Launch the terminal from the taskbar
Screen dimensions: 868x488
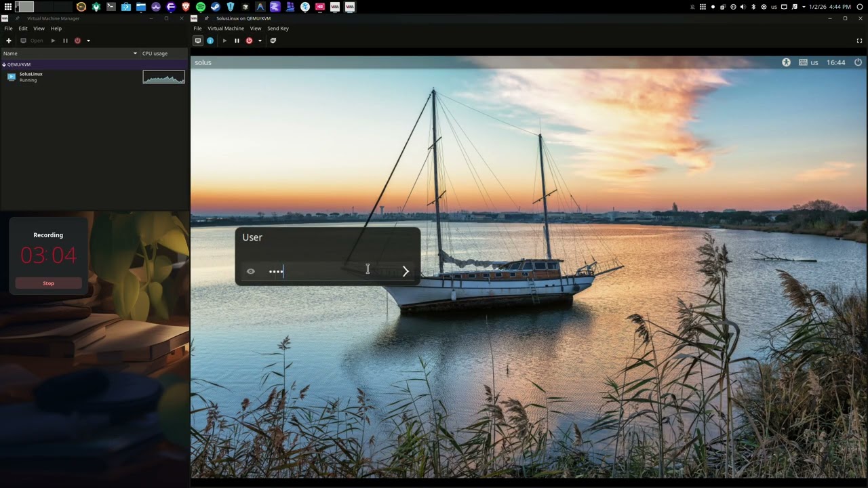click(x=111, y=7)
